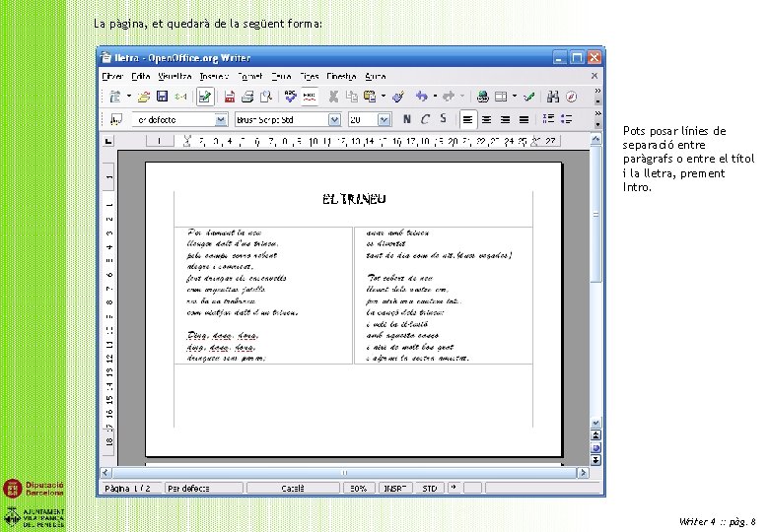
Task: Click the Print file icon
Action: tap(247, 97)
